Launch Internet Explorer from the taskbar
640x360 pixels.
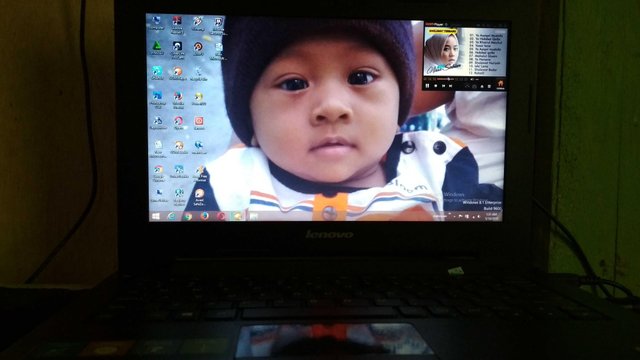point(172,216)
